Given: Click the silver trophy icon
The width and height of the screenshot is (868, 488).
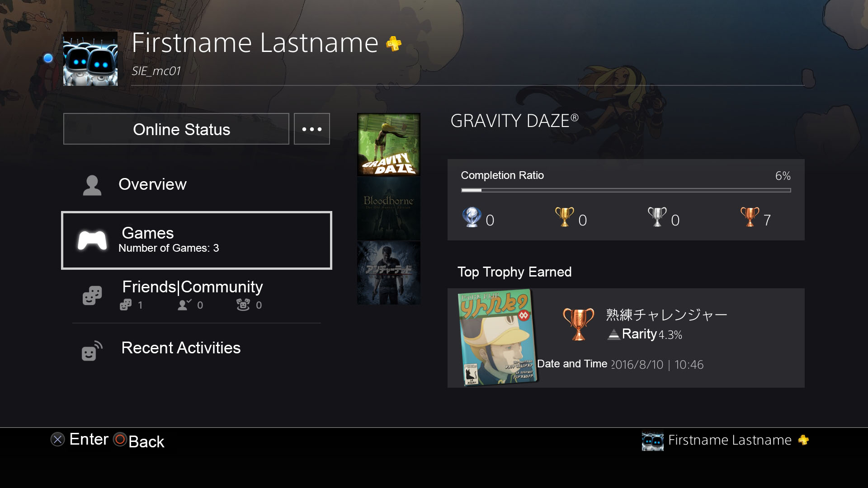Looking at the screenshot, I should pos(657,217).
